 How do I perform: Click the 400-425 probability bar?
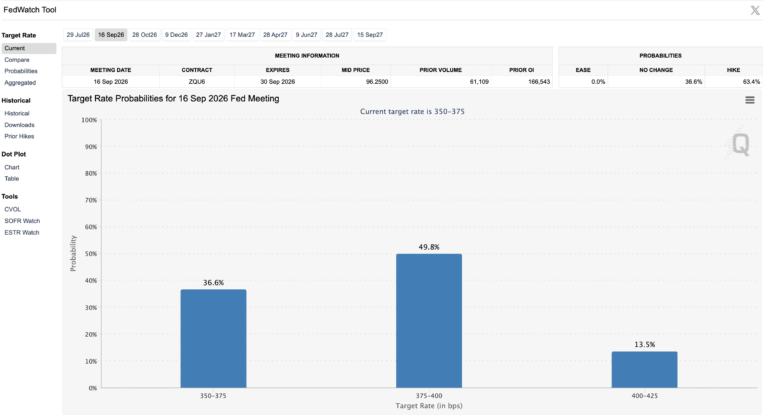[645, 370]
